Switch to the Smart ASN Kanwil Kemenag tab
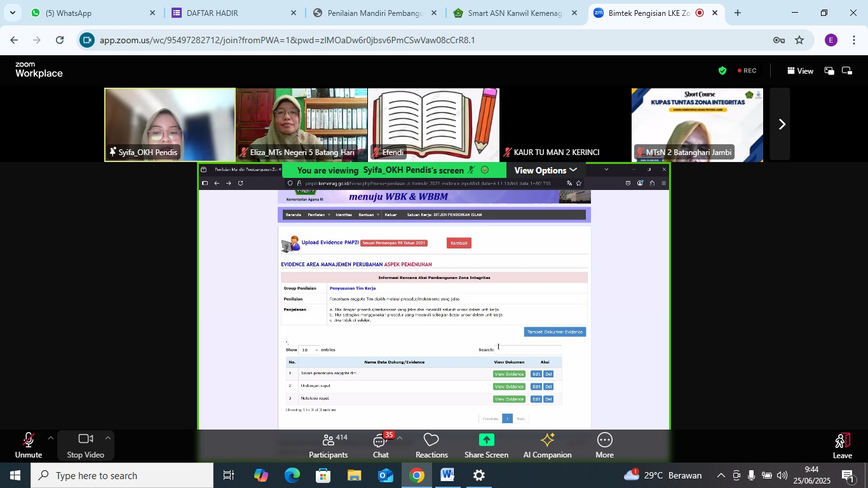The image size is (868, 488). coord(515,13)
